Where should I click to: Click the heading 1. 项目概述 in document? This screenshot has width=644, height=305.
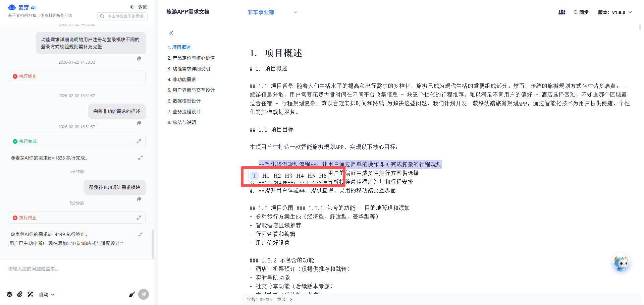tap(276, 53)
